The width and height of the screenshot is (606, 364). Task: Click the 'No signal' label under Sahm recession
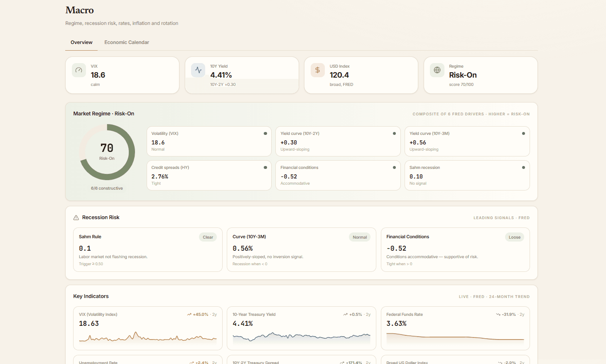click(x=418, y=183)
